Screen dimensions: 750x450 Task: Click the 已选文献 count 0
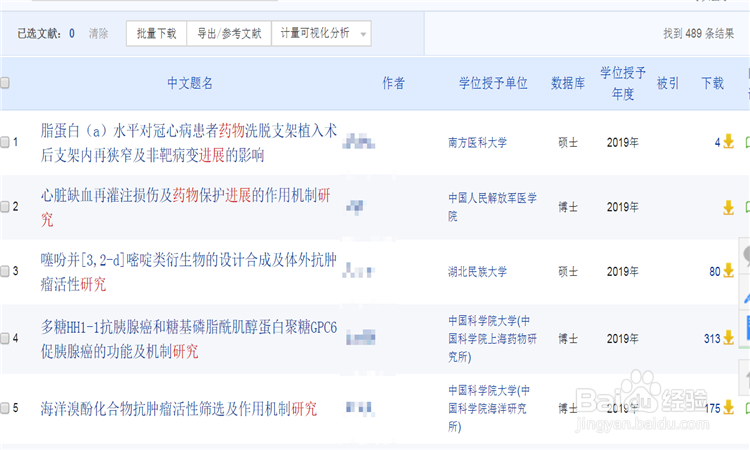(72, 33)
